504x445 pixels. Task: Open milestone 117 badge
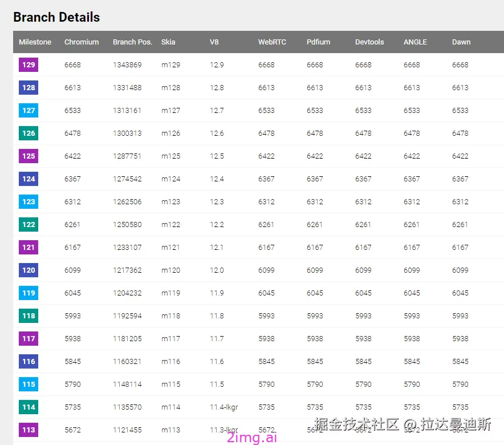29,338
